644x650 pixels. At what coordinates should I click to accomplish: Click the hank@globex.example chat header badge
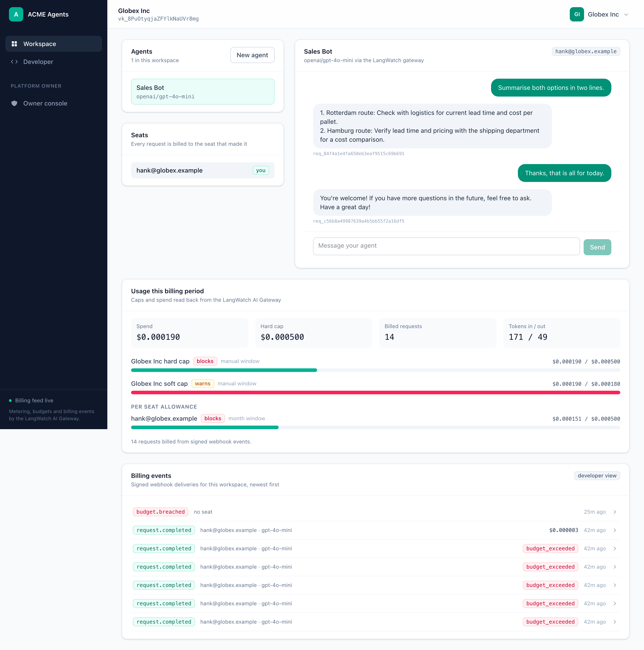coord(586,51)
